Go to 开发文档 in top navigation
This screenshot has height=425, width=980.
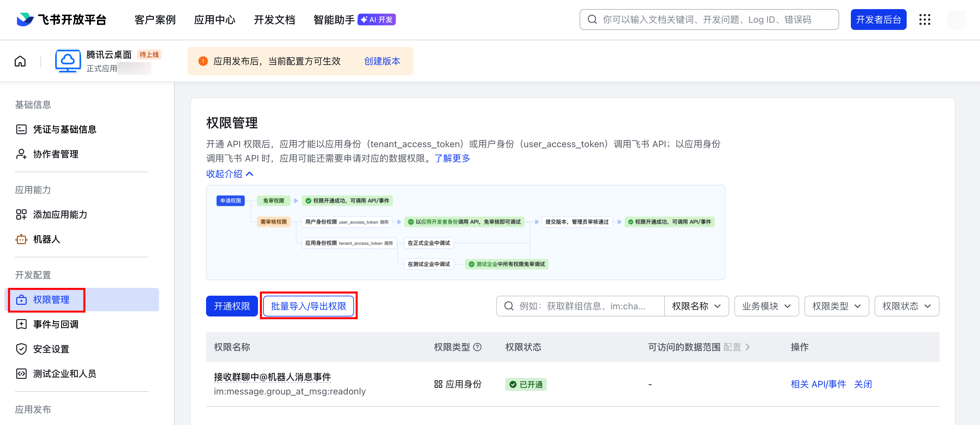tap(274, 19)
